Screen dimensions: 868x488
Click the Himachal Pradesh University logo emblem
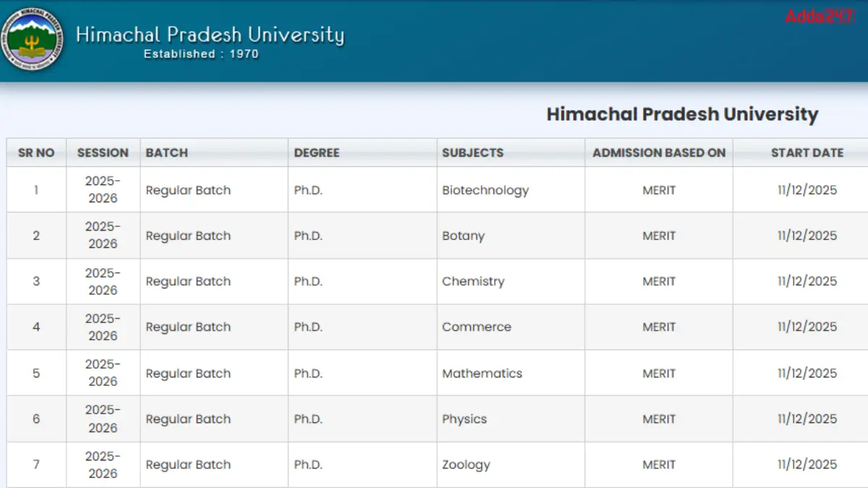[30, 41]
